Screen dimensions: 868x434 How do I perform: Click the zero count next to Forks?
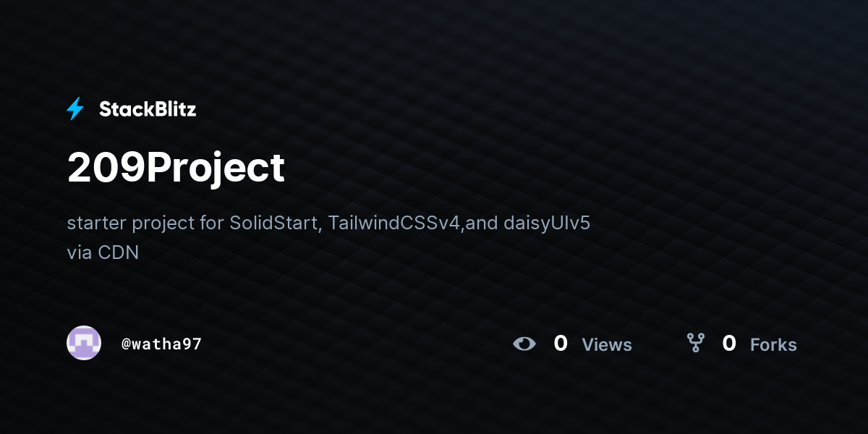pos(729,344)
